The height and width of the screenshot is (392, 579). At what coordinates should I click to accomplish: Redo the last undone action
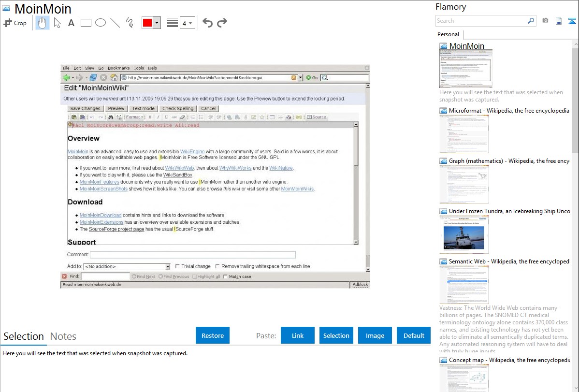pos(222,23)
